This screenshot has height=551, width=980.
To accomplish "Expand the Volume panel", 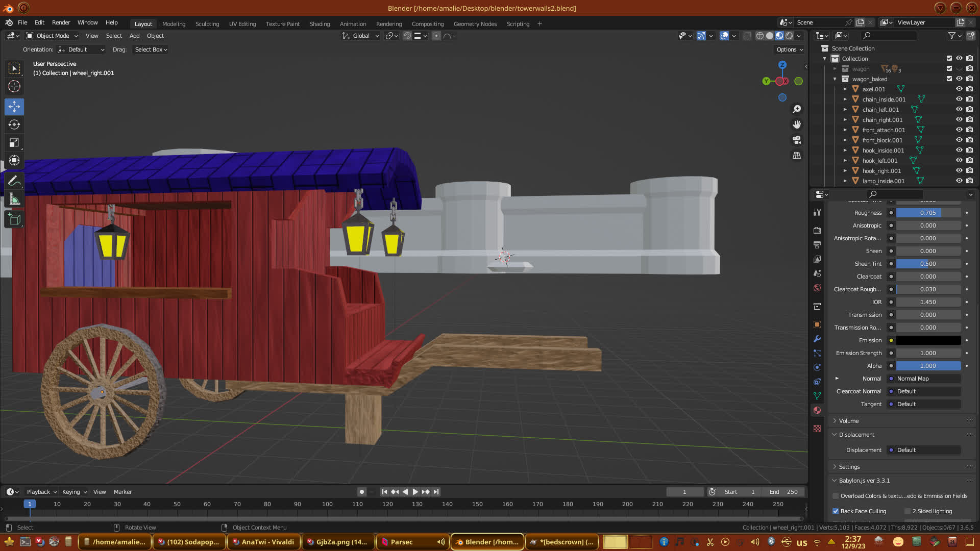I will [849, 421].
